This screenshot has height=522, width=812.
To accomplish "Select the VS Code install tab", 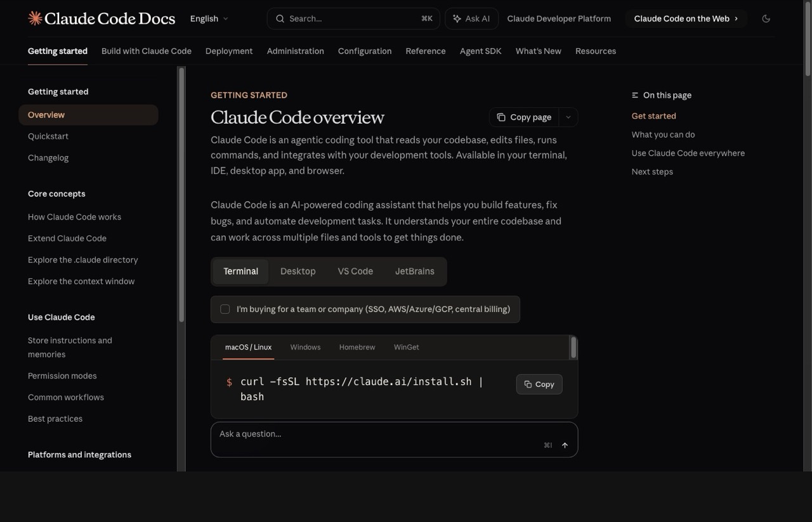I will [x=355, y=271].
